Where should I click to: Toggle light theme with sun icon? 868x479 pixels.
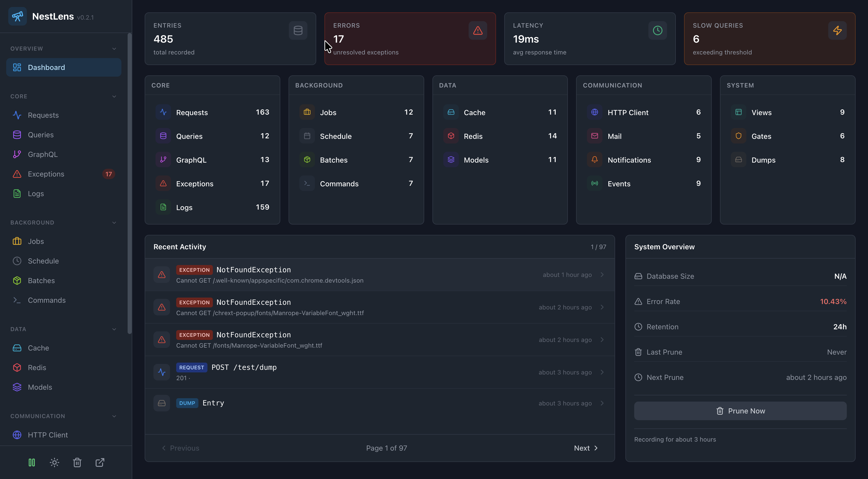(x=54, y=462)
